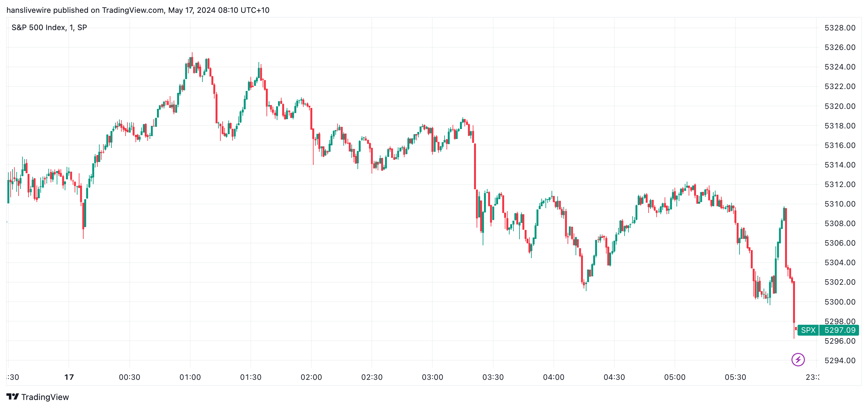The image size is (868, 408).
Task: Click the S&P 500 Index legend title
Action: pos(49,27)
